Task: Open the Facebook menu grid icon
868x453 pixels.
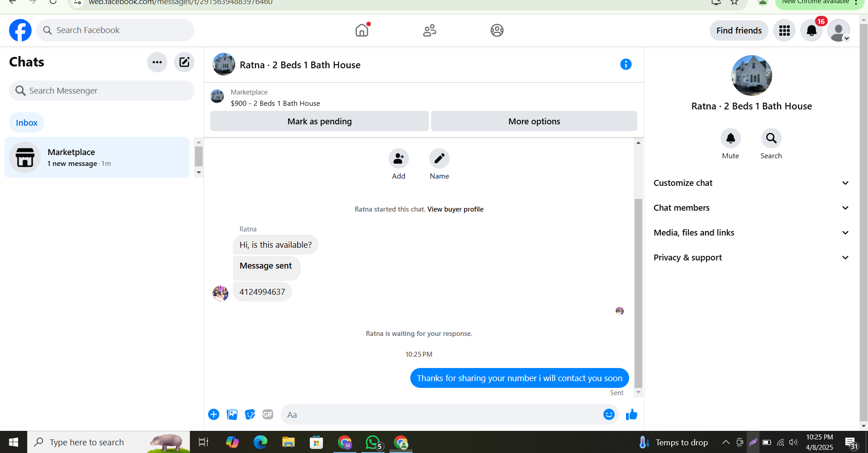Action: pos(784,30)
